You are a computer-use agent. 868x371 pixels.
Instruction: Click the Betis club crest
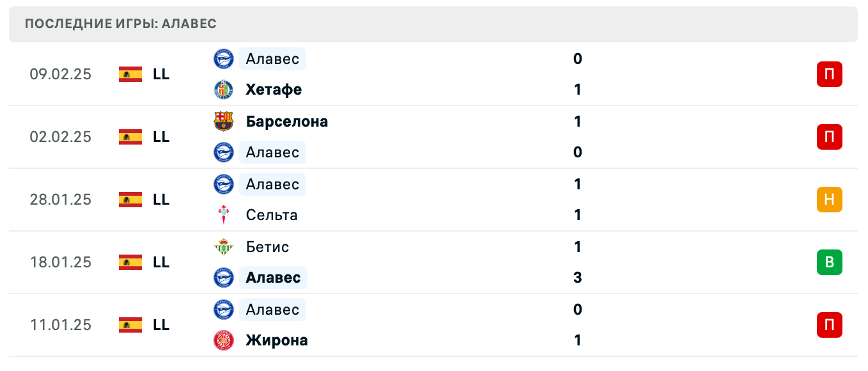point(223,247)
